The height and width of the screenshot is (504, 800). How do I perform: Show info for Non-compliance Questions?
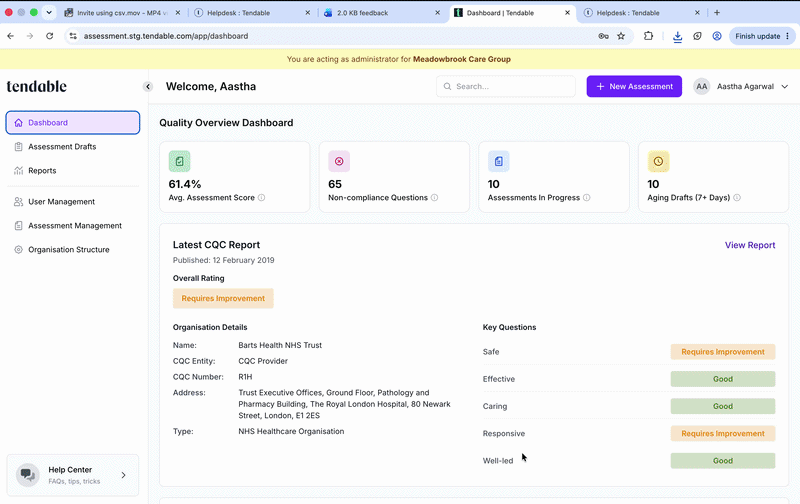coord(434,197)
